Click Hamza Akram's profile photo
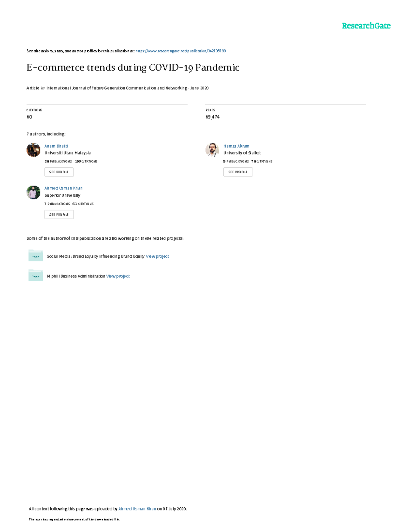The height and width of the screenshot is (532, 411). tap(212, 150)
